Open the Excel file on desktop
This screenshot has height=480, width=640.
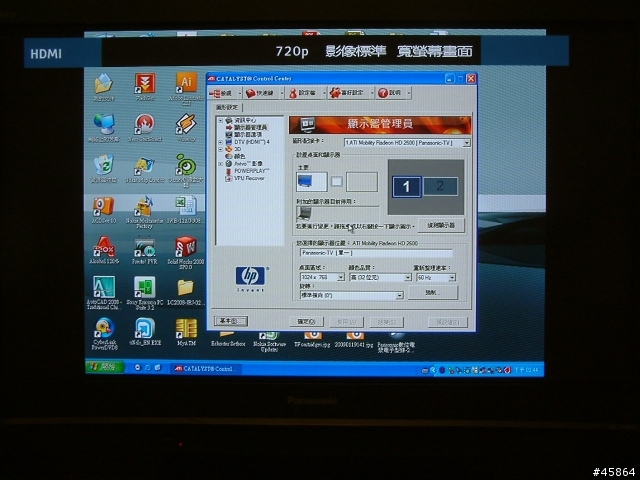(186, 206)
